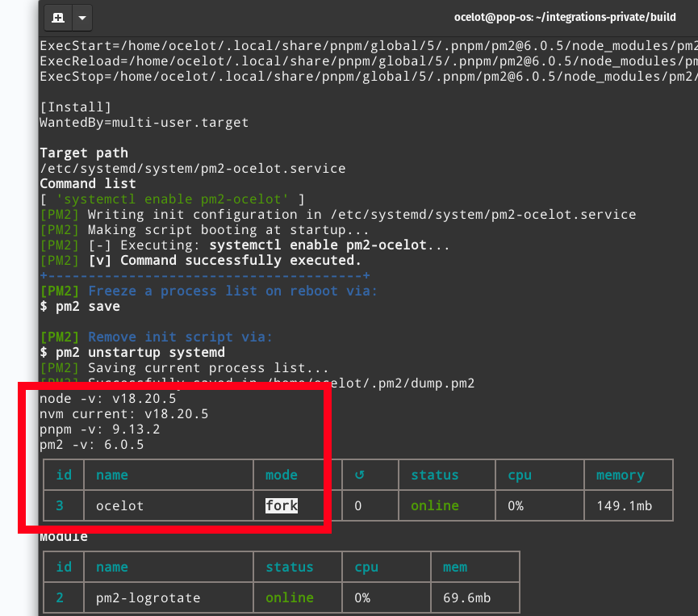Image resolution: width=698 pixels, height=616 pixels.
Task: Click the path /etc/systemd/system/pm2-ocelot.service under Target path
Action: [192, 169]
